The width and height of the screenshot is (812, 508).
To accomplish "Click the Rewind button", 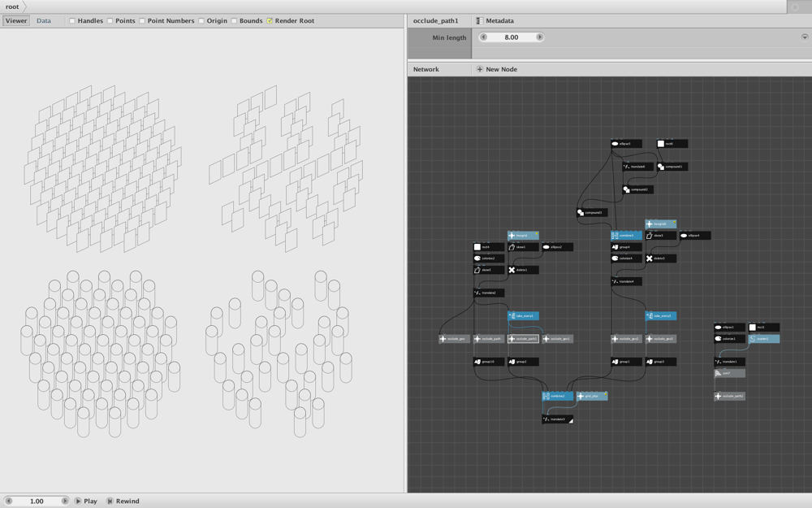I will [123, 501].
